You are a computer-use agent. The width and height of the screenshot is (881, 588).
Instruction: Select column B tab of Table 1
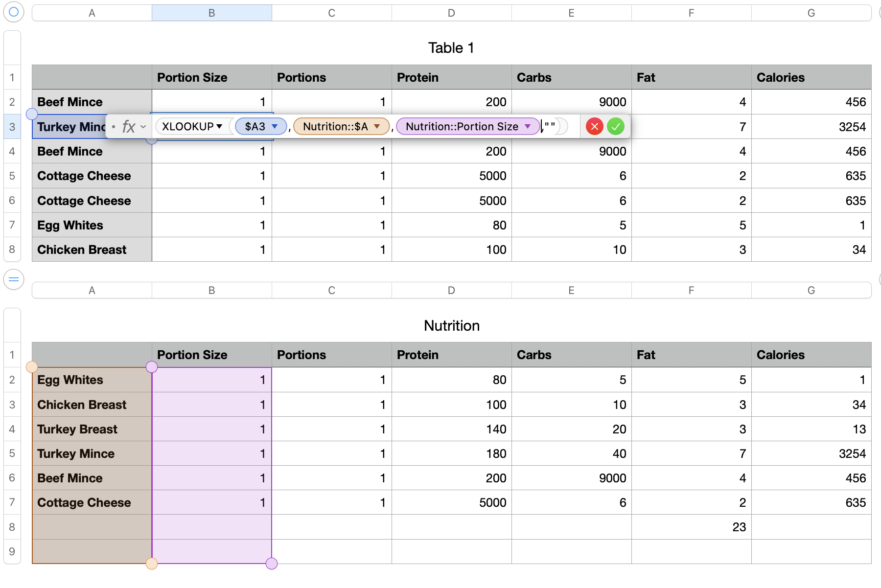tap(212, 13)
